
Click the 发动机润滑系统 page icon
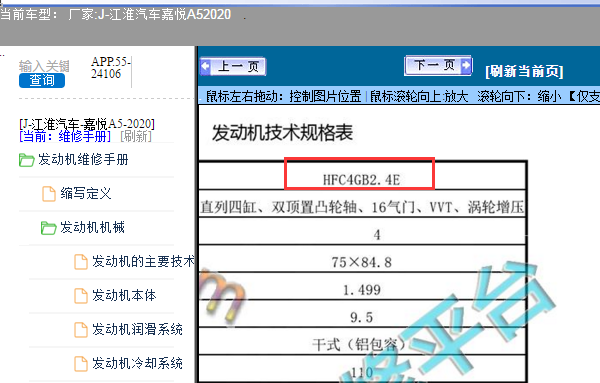click(80, 330)
